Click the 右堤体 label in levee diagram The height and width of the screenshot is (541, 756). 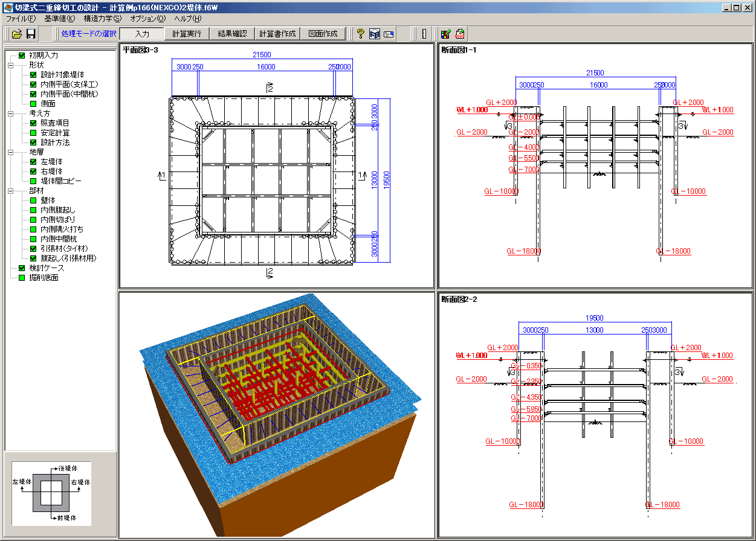tap(80, 482)
